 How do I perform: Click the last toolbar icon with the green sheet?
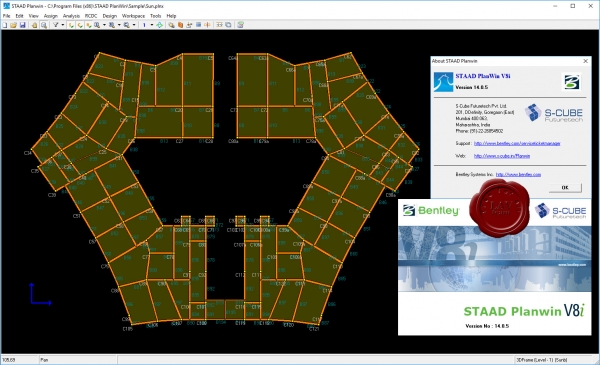click(x=240, y=25)
